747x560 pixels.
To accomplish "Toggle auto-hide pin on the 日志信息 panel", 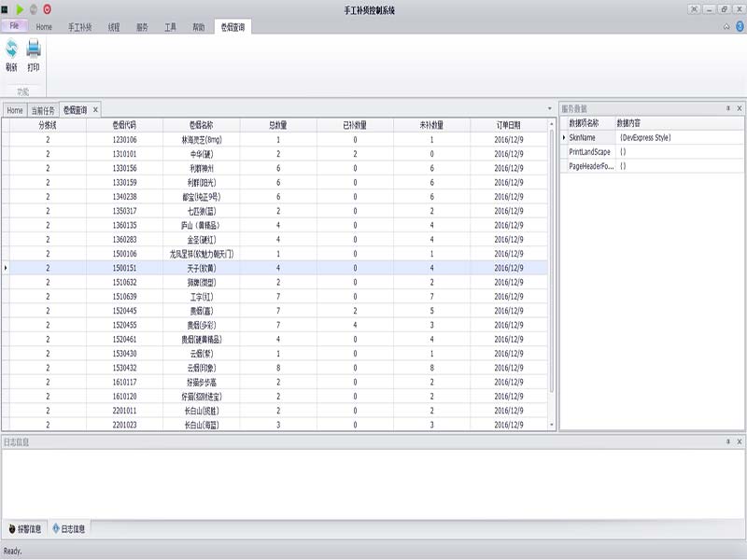I will click(x=727, y=441).
